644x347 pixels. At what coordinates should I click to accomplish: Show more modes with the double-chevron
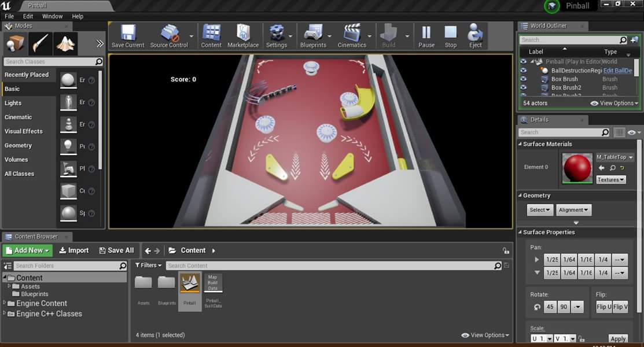(100, 43)
